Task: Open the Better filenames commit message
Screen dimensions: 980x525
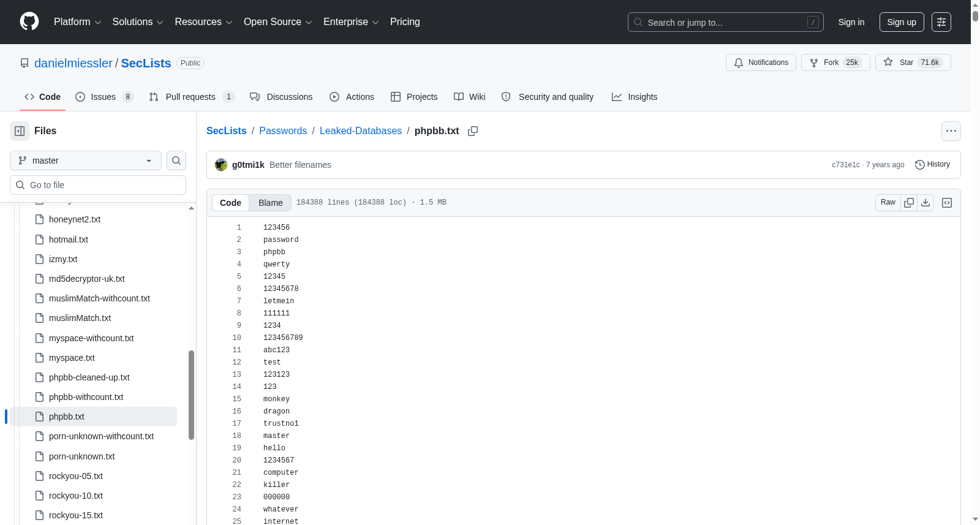Action: coord(300,165)
